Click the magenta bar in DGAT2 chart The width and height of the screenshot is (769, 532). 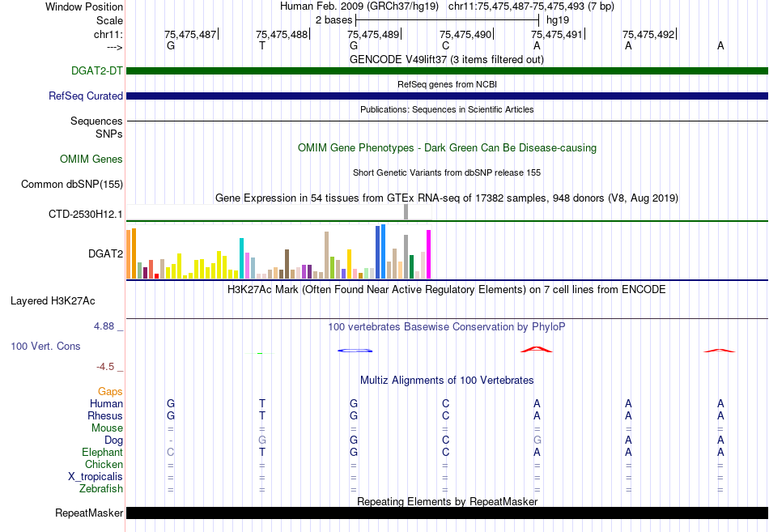tap(429, 254)
